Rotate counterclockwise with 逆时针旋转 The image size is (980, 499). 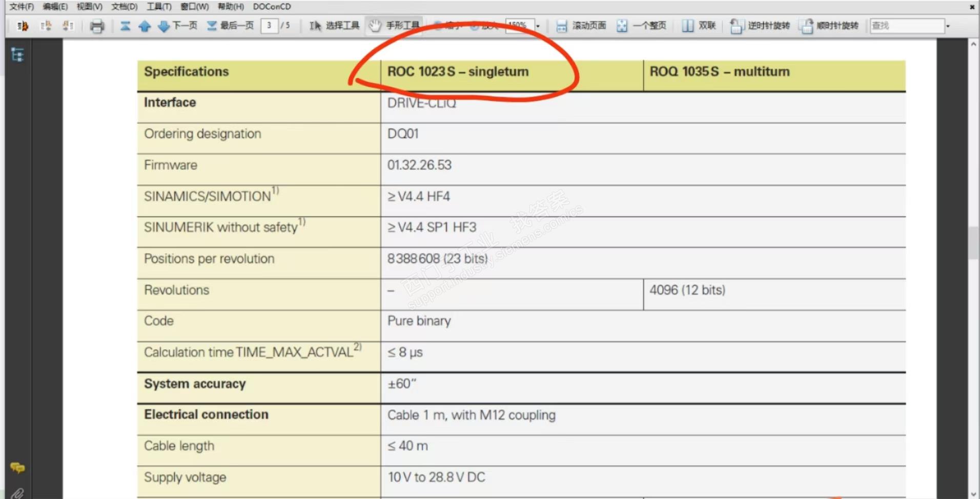[x=760, y=26]
